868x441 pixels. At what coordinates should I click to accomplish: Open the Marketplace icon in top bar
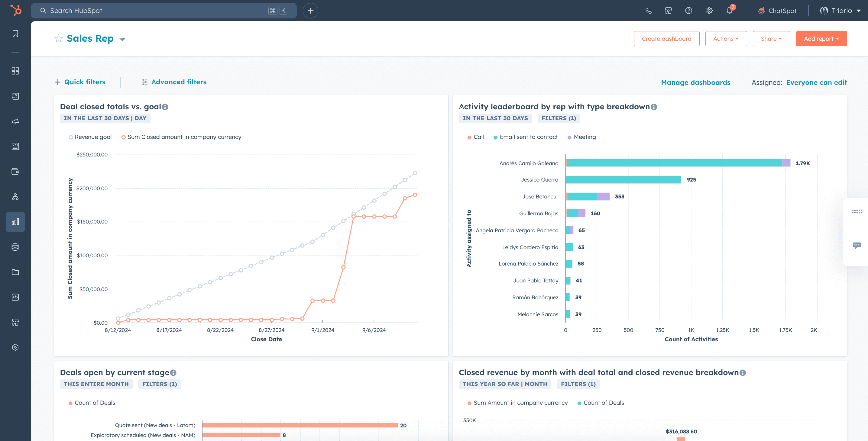(669, 11)
